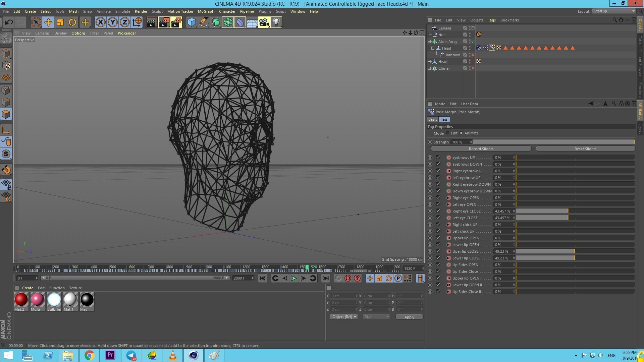Click the Reset Sliders button
Screen dimensions: 644x362
585,149
